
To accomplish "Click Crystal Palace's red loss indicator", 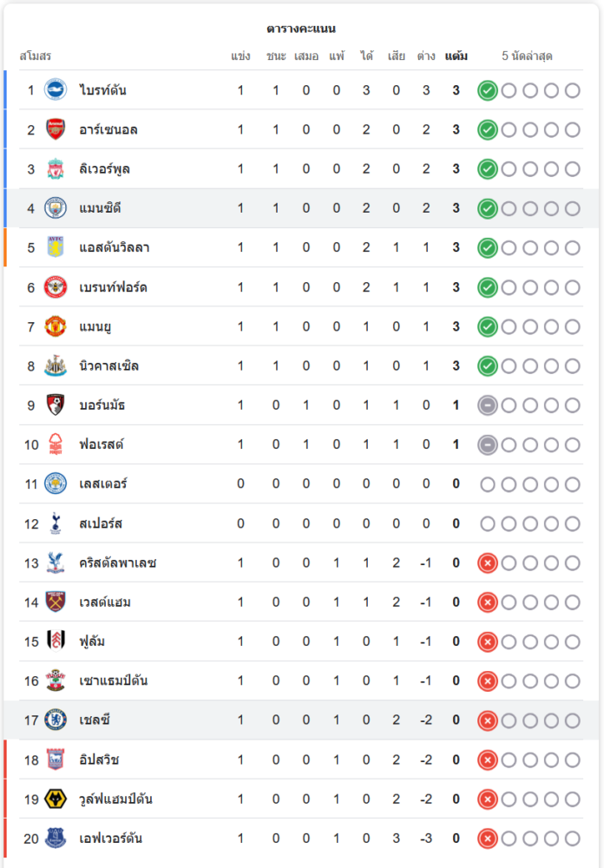I will click(487, 563).
